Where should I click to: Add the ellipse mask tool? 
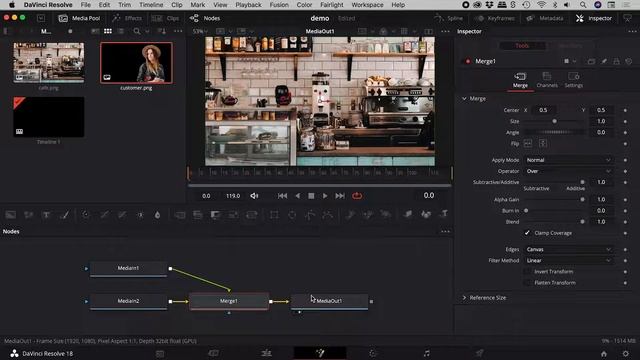coord(292,215)
